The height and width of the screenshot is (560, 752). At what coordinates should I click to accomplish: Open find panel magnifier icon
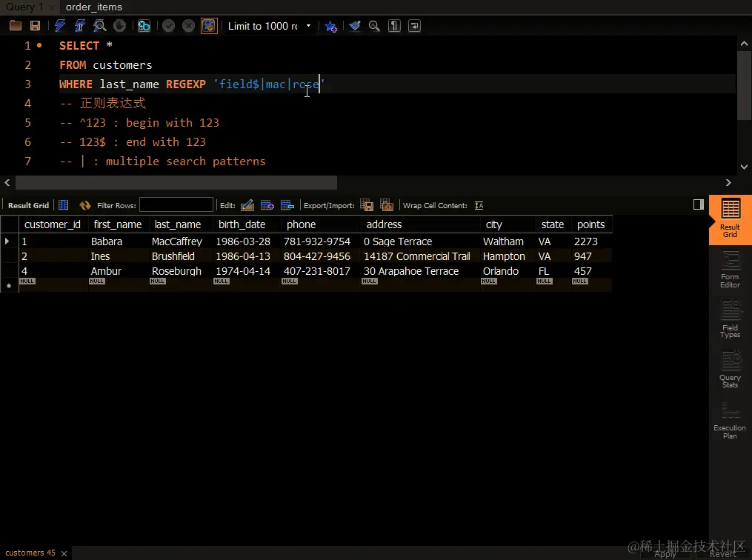[374, 26]
